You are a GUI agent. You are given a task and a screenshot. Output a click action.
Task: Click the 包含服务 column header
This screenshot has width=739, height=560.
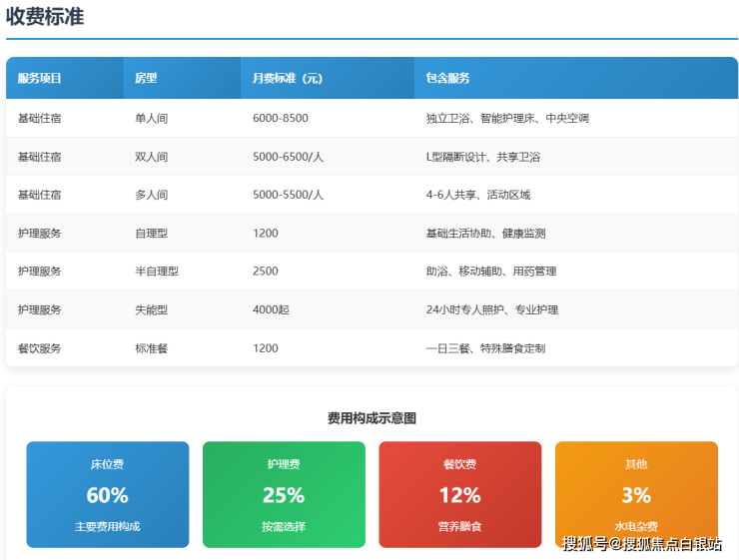coord(447,78)
